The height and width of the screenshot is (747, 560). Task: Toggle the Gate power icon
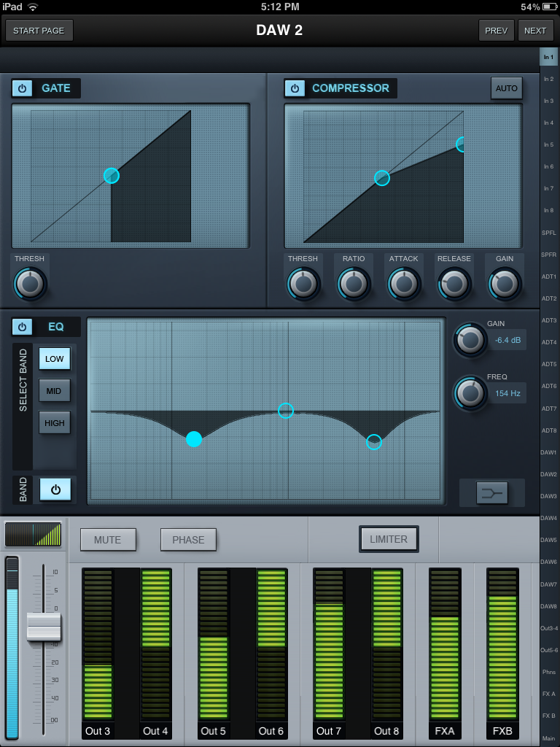point(22,88)
